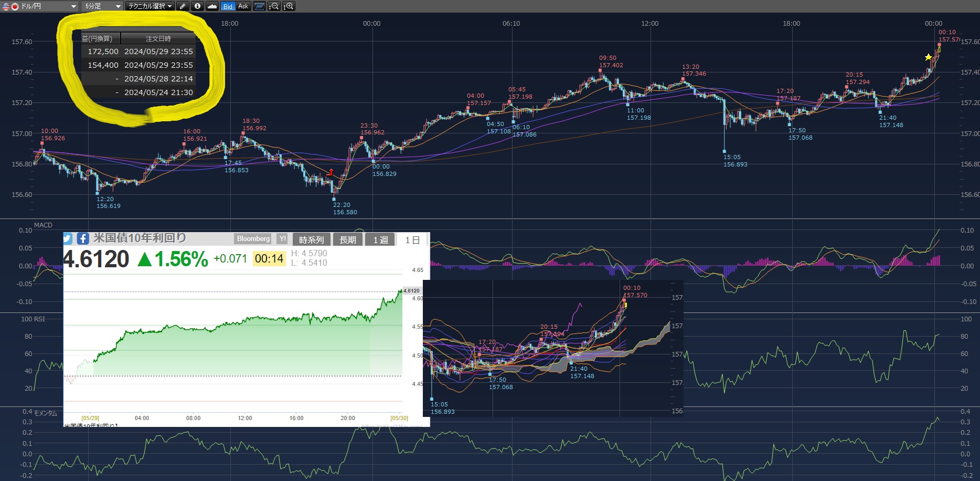Open the テクニカル選択 indicator dropdown
The width and height of the screenshot is (980, 481).
[x=150, y=6]
